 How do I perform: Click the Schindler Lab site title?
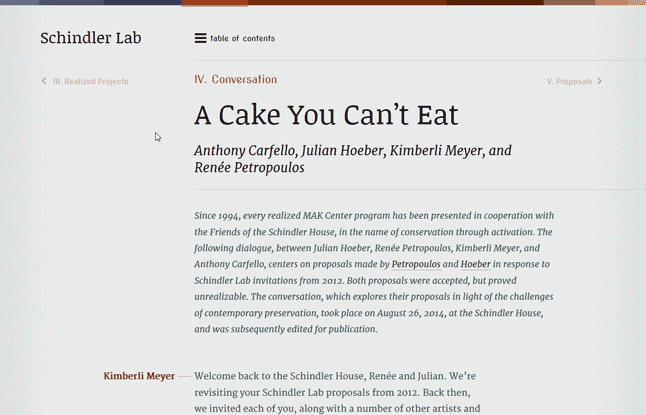(91, 38)
